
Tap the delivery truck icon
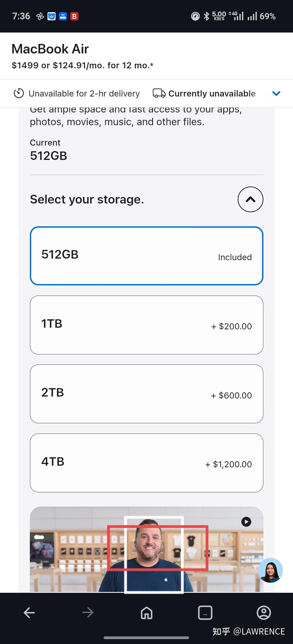159,94
